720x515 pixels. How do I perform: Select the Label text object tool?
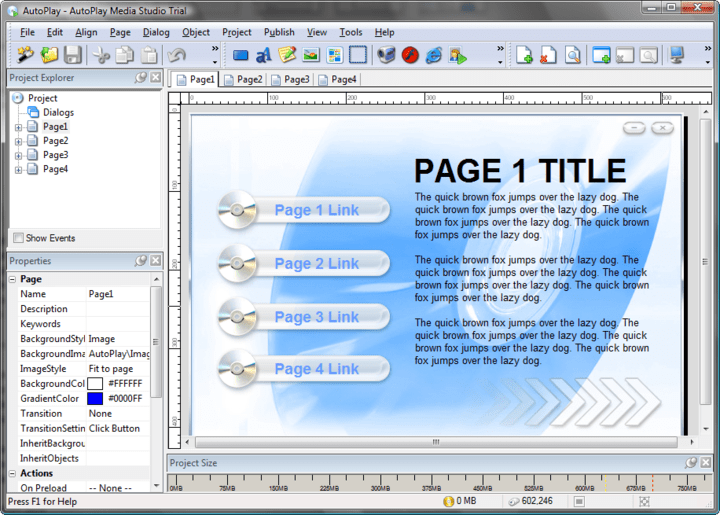[264, 55]
